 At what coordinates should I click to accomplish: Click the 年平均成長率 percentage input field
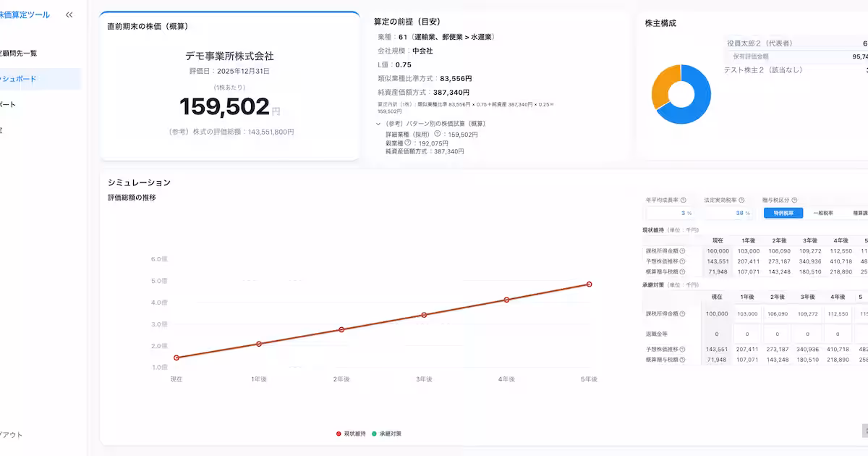coord(672,214)
